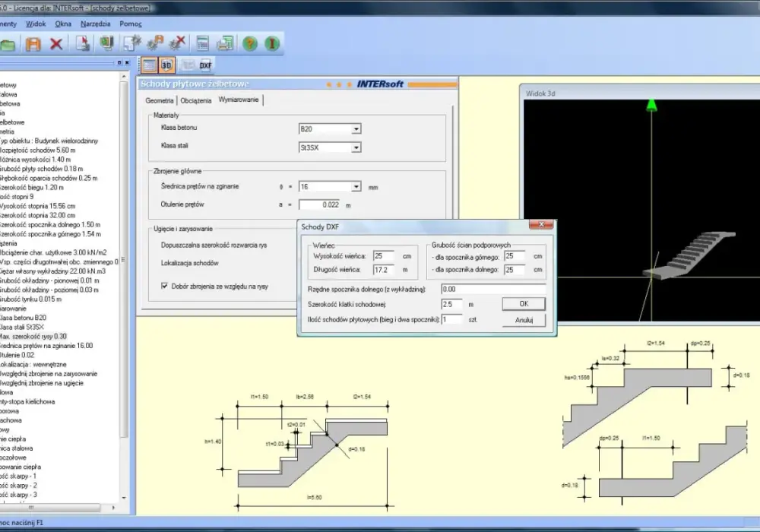Click the left panel scroll up arrow
Image resolution: width=760 pixels, height=532 pixels.
tap(124, 77)
